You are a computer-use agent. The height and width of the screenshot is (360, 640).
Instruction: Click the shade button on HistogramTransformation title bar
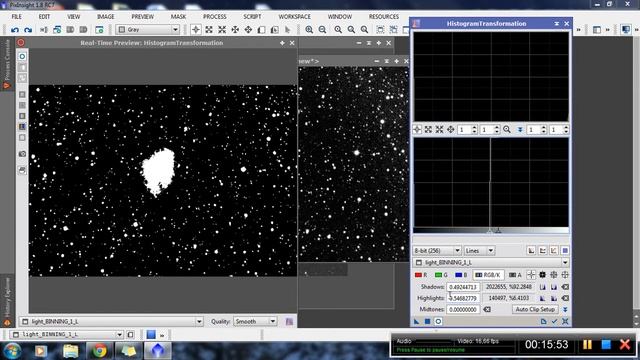556,24
